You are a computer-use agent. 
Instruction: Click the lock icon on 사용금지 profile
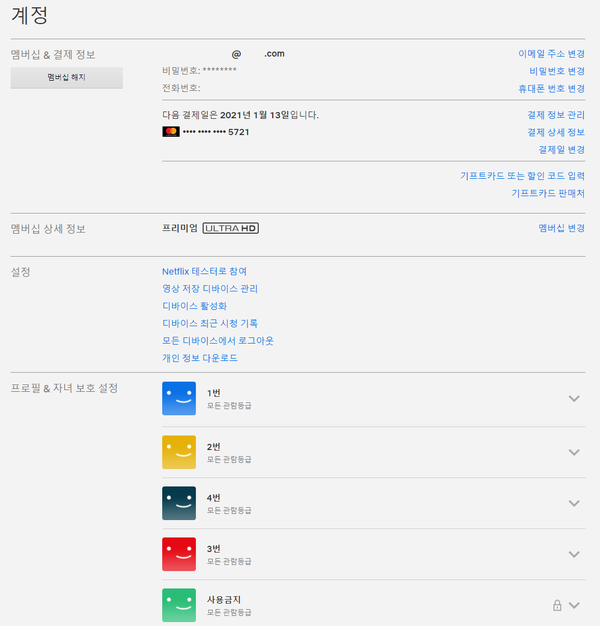pyautogui.click(x=557, y=605)
